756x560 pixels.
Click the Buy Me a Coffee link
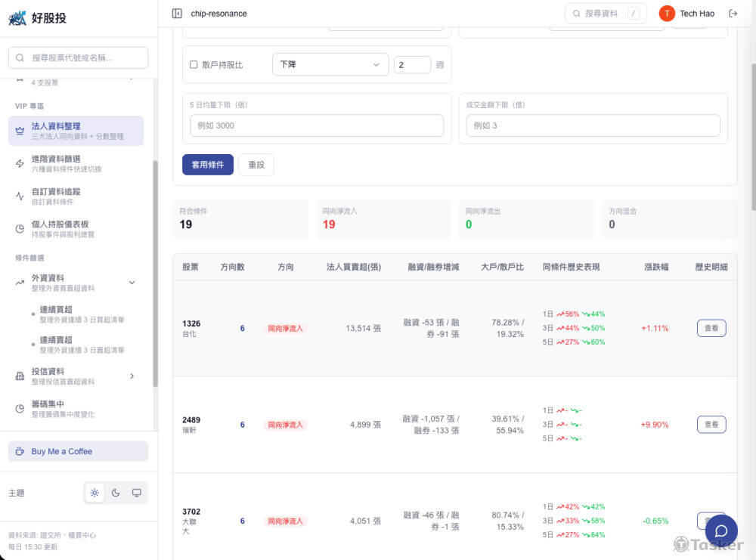(78, 451)
